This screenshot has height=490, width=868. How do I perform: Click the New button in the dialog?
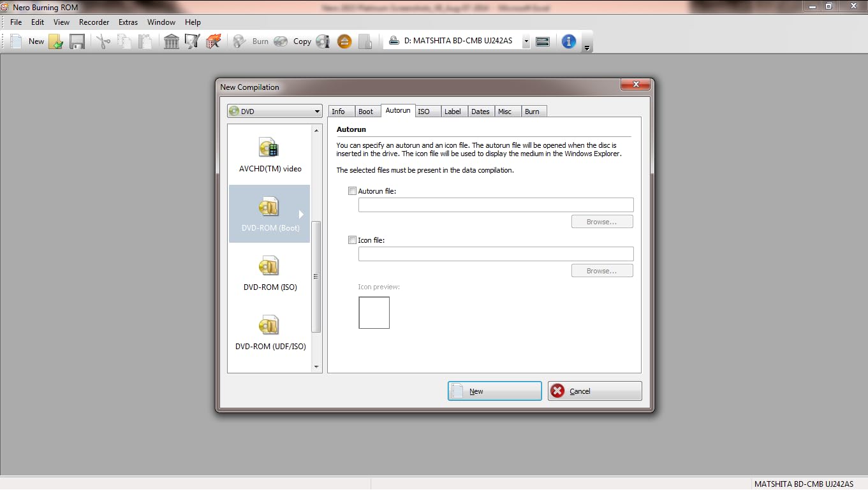(x=495, y=391)
